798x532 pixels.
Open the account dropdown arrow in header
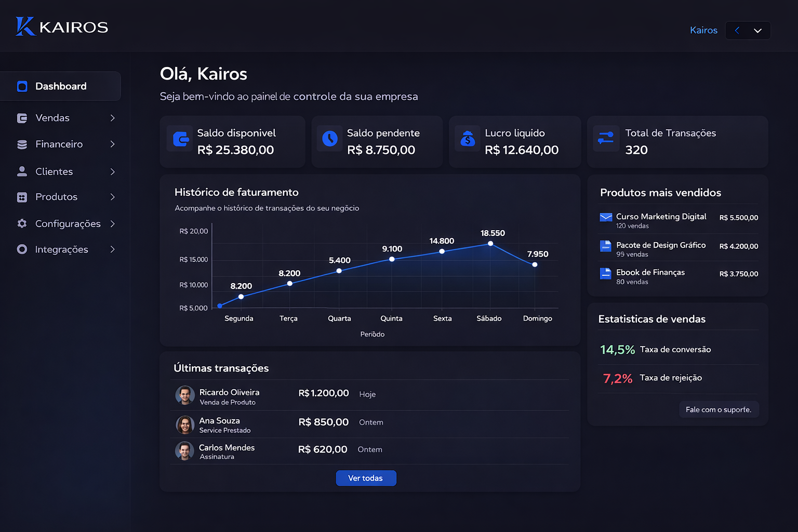(x=757, y=31)
